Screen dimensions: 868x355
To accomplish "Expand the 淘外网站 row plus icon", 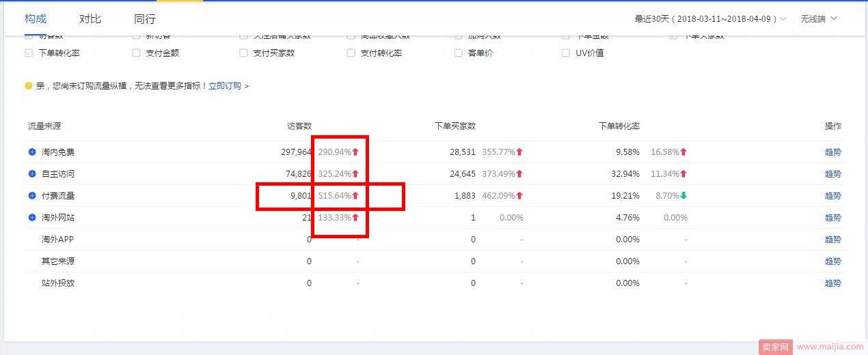I will click(31, 218).
